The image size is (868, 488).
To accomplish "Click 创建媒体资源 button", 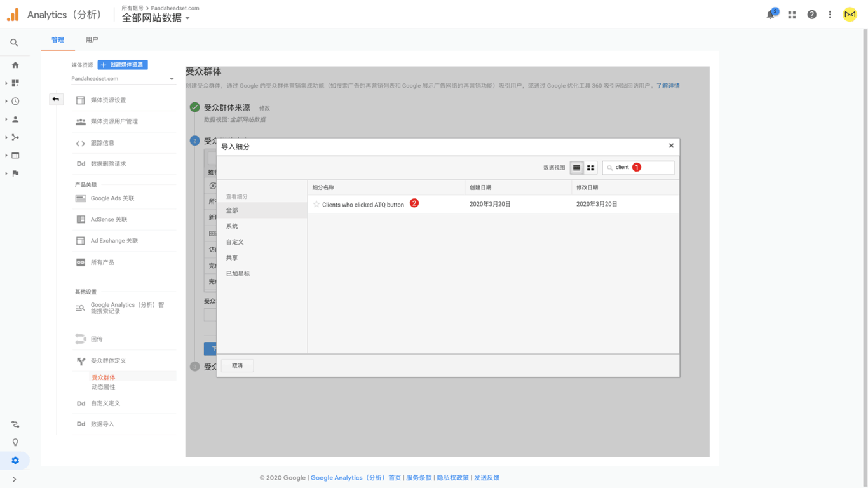I will [123, 65].
